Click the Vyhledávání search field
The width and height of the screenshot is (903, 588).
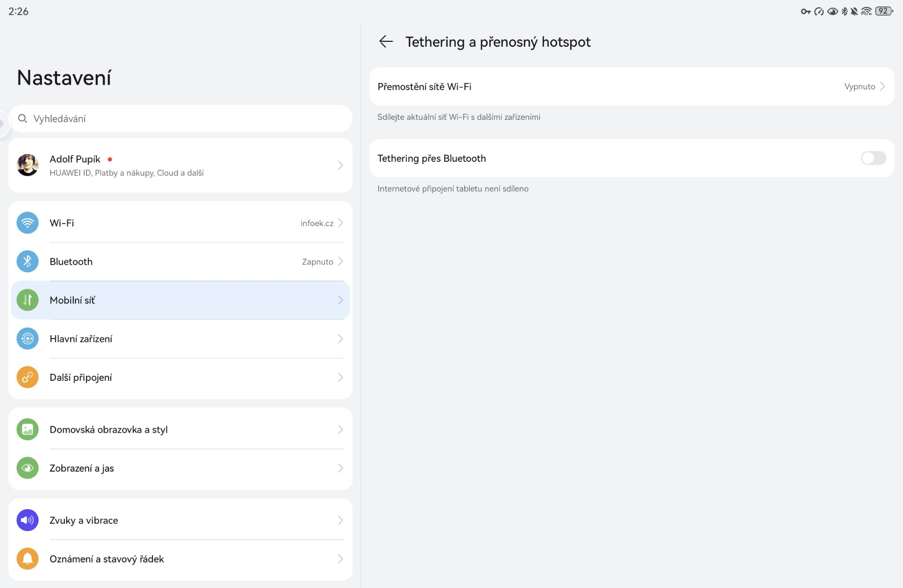(x=181, y=119)
